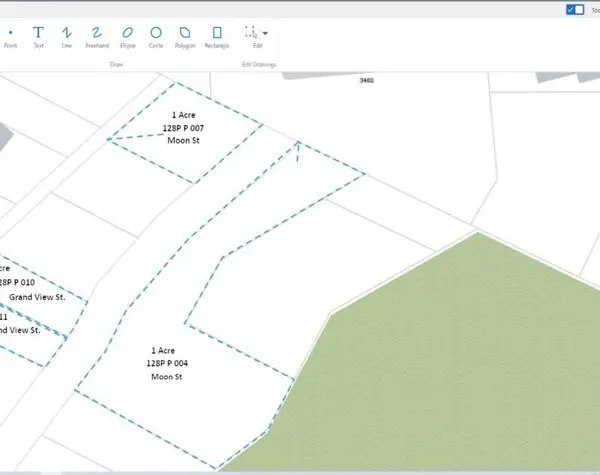Open the Edit tool dropdown arrow
This screenshot has width=600, height=475.
265,33
